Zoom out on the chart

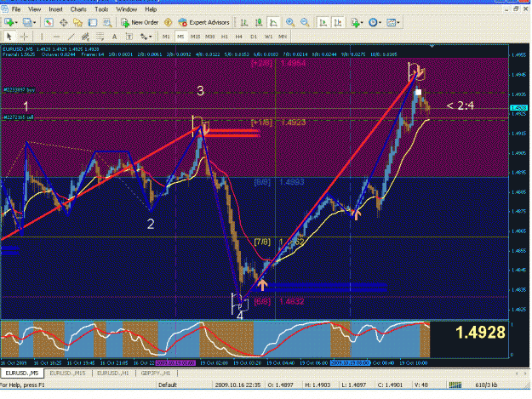[305, 23]
